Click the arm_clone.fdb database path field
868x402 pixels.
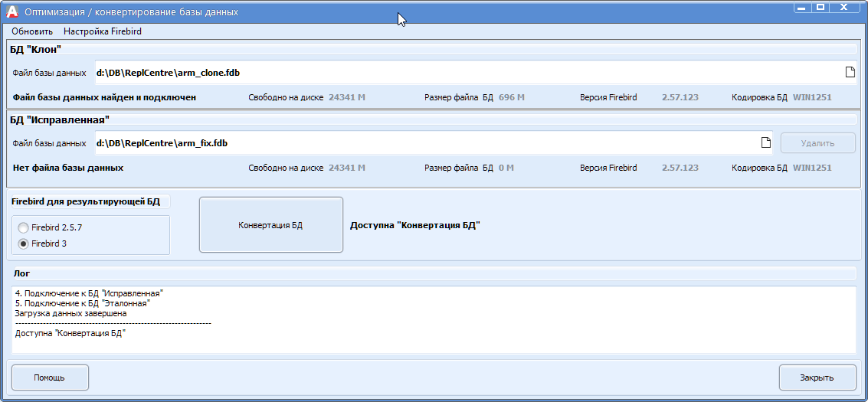click(x=476, y=73)
